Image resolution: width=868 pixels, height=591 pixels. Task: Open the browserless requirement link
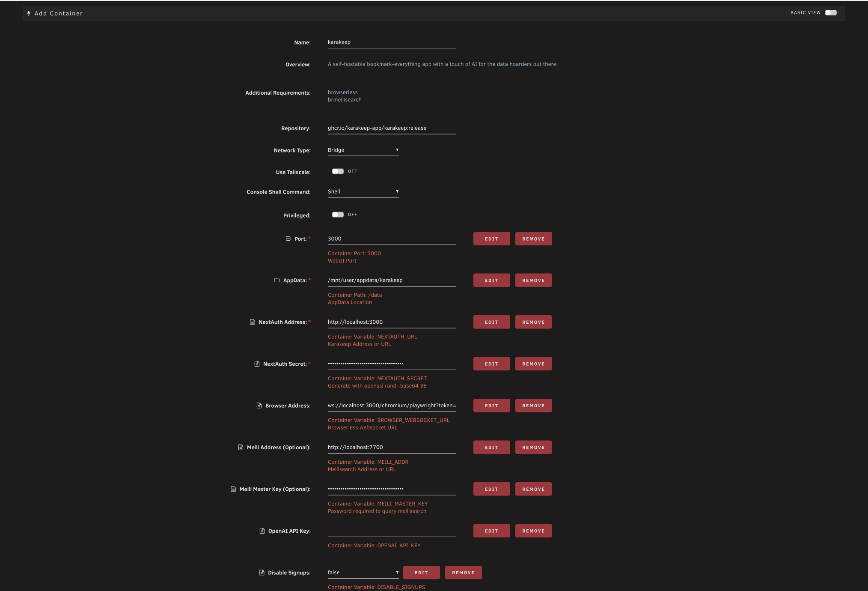point(343,93)
